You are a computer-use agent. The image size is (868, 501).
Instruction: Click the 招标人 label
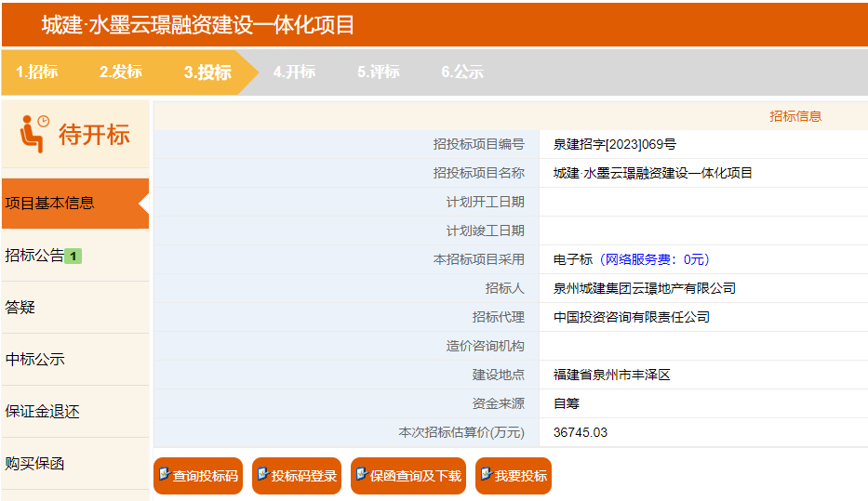click(504, 288)
